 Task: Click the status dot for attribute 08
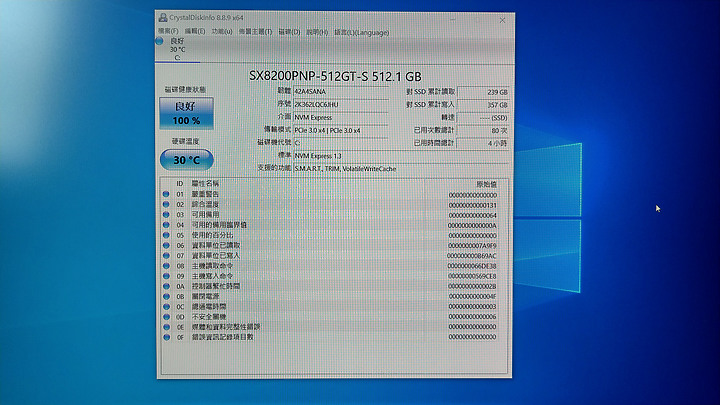(x=166, y=265)
